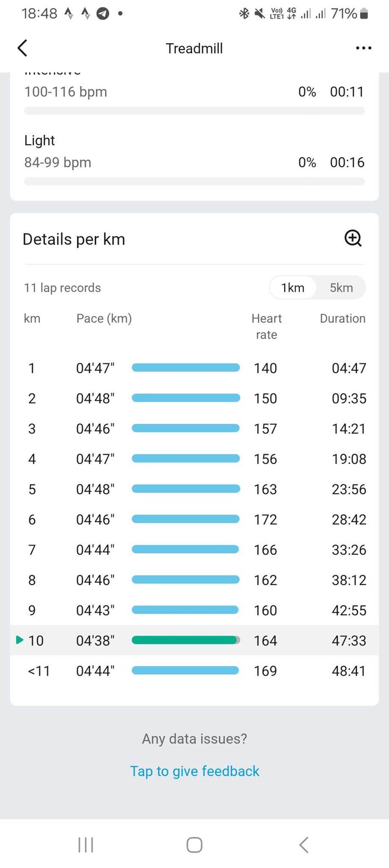Tap the Pace (km) column header
Viewport: 389px width, 868px height.
[104, 318]
